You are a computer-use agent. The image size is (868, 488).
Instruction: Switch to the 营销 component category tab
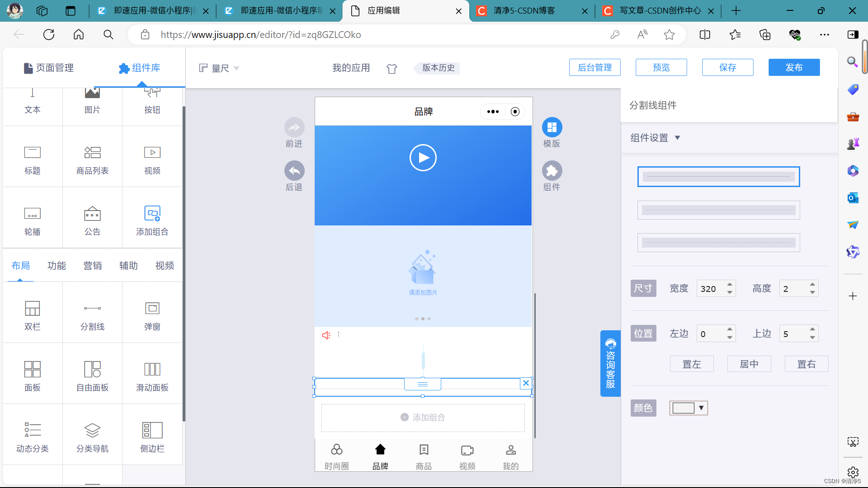tap(93, 266)
